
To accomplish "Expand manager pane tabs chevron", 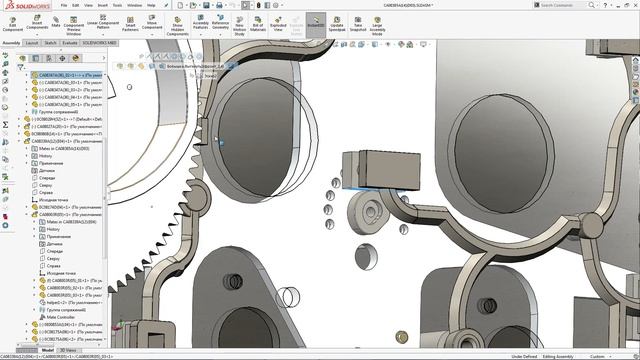I will pyautogui.click(x=103, y=58).
